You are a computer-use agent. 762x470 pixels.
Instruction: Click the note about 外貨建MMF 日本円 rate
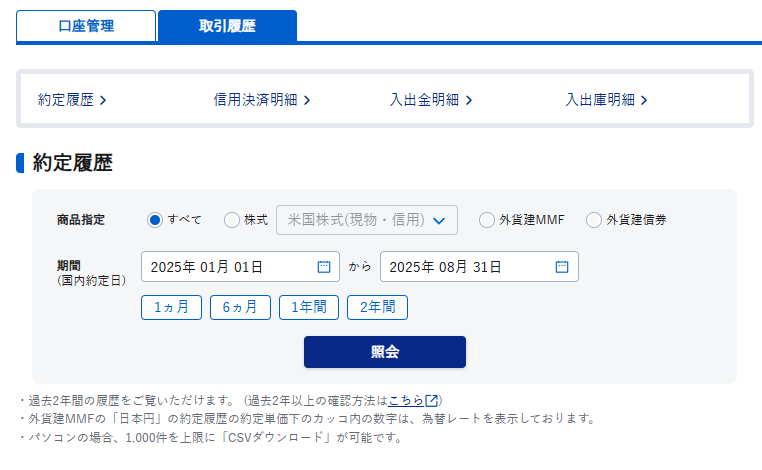coord(307,418)
